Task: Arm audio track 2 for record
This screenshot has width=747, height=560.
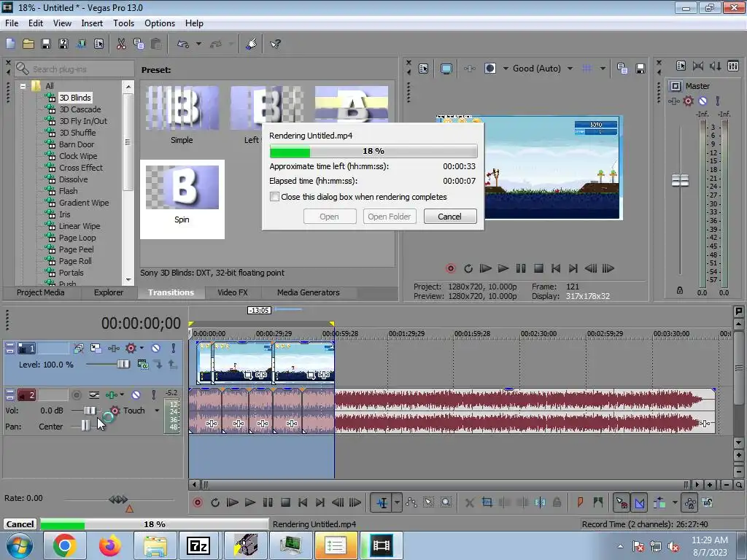Action: click(x=76, y=394)
